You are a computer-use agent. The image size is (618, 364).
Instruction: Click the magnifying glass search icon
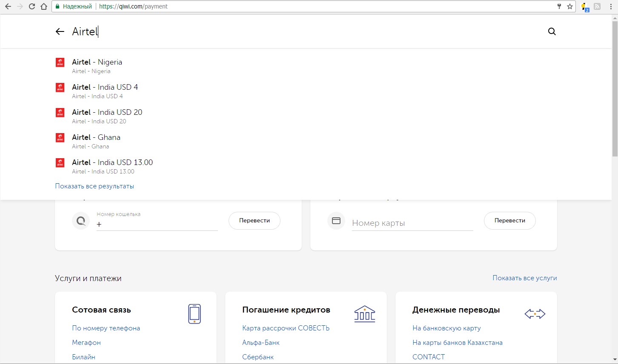tap(552, 31)
